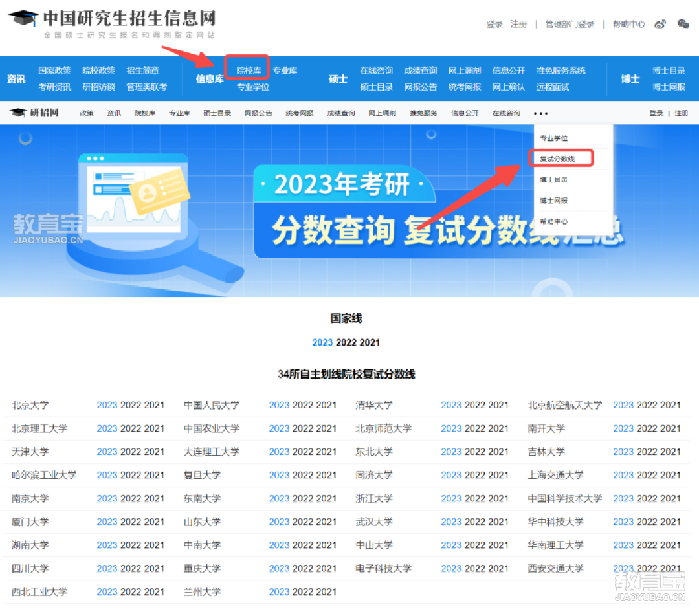This screenshot has width=699, height=616.
Task: Open the 2022 国家线 link
Action: [x=346, y=342]
